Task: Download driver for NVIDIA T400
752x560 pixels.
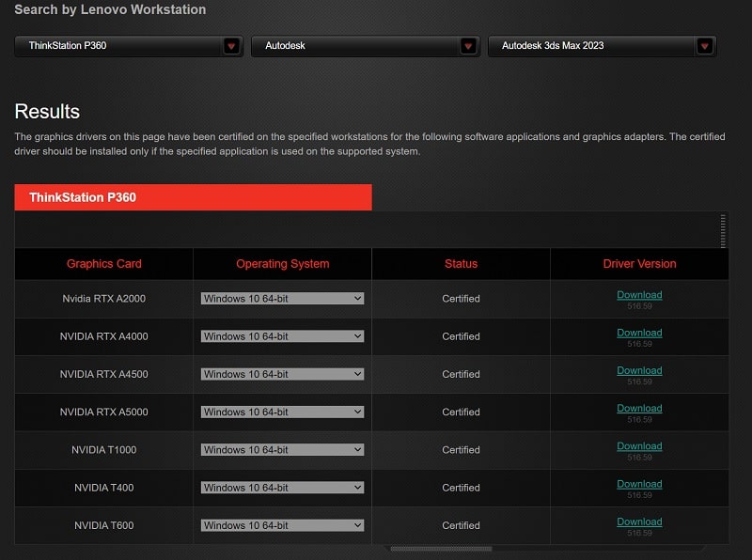Action: (639, 484)
